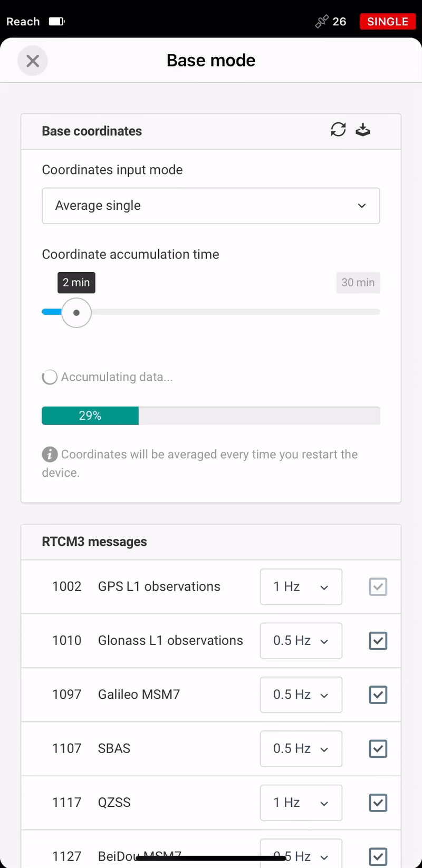Click the Accumulating data spinner icon
Image resolution: width=422 pixels, height=868 pixels.
[50, 377]
